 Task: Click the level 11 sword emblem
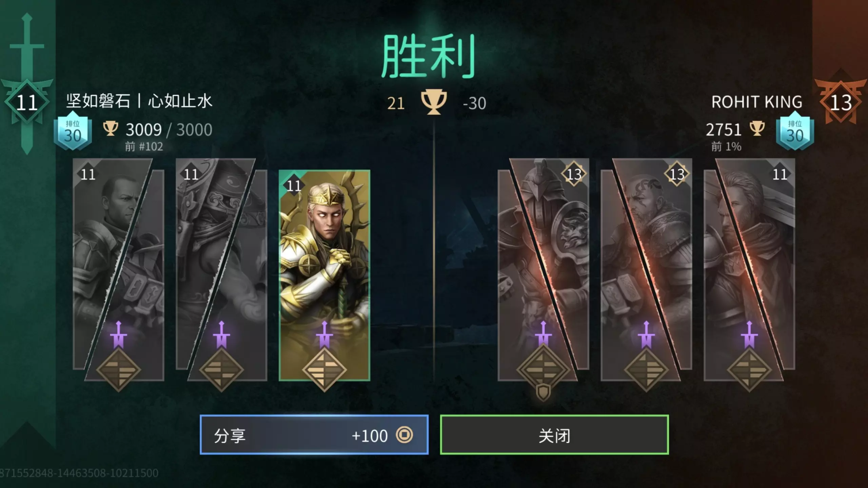[x=27, y=102]
